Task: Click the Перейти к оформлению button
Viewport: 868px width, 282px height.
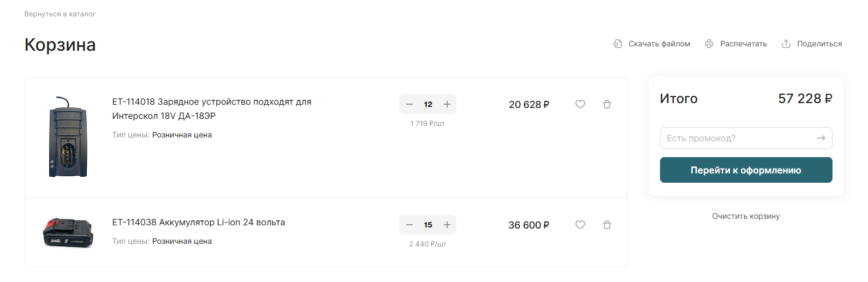Action: tap(746, 170)
